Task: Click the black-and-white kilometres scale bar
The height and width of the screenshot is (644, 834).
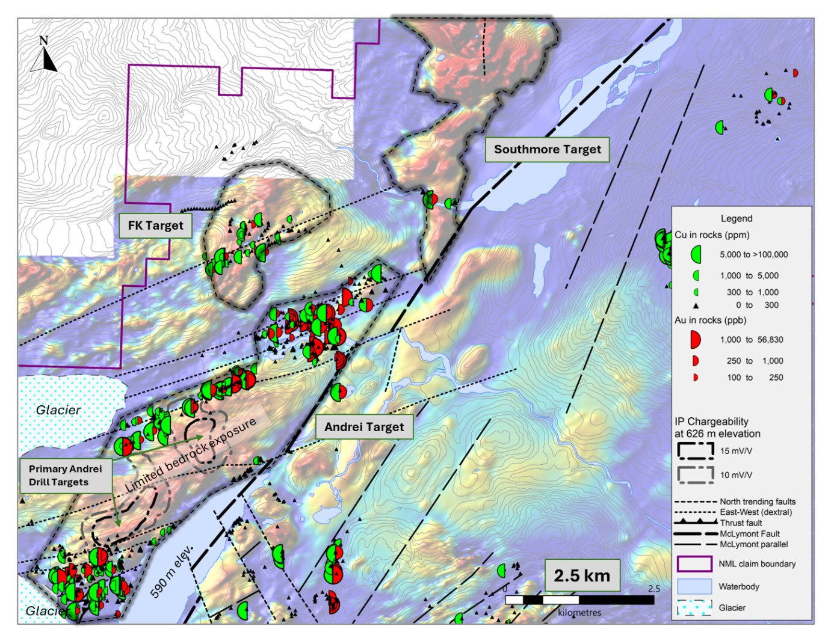Action: (579, 600)
